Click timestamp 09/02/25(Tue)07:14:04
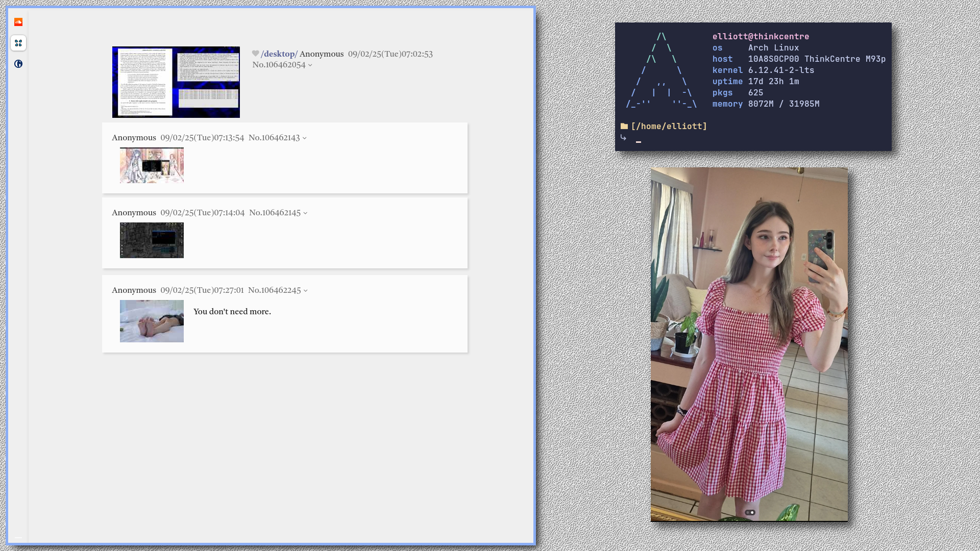The image size is (980, 551). (x=203, y=213)
